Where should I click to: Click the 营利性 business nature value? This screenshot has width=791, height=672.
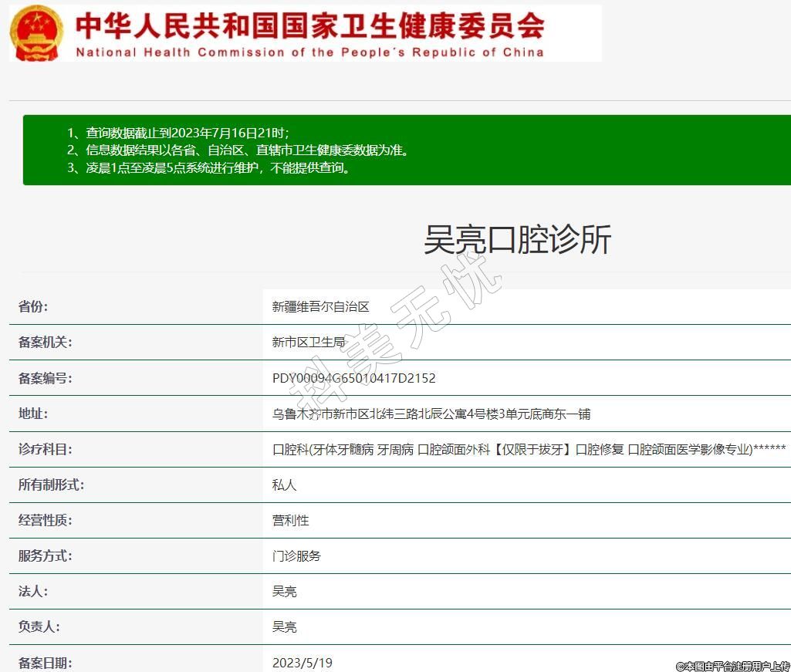[290, 520]
